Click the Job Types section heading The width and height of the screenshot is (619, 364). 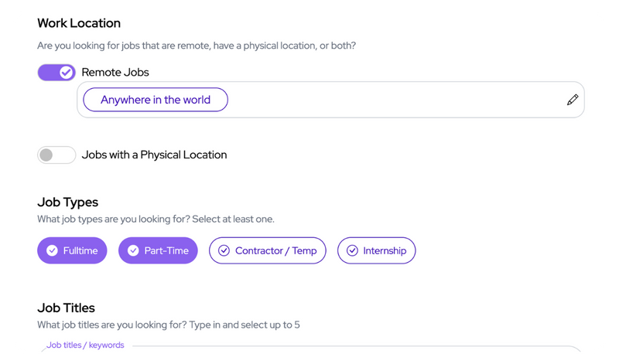click(x=68, y=202)
